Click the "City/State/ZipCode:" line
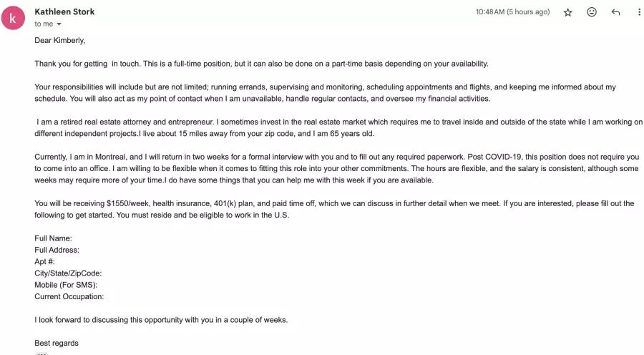The width and height of the screenshot is (644, 355). [68, 273]
